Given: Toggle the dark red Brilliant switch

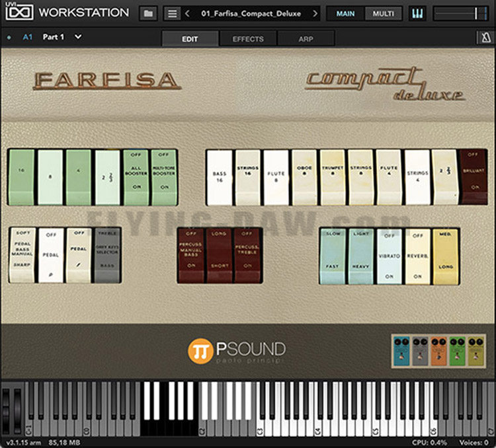Looking at the screenshot, I should click(474, 177).
